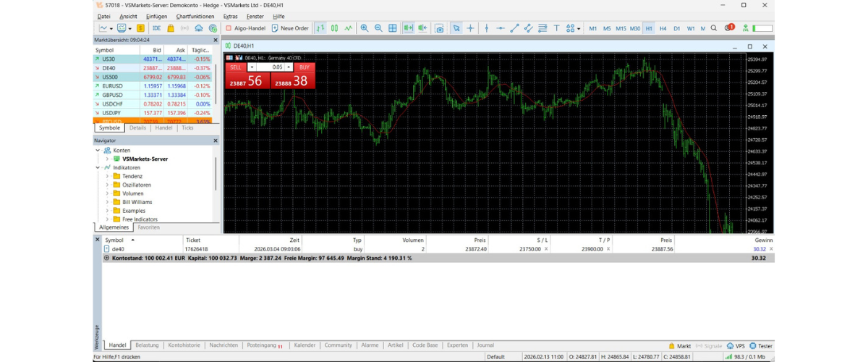This screenshot has height=362, width=868.
Task: Draw a vertical line on chart
Action: (x=487, y=28)
